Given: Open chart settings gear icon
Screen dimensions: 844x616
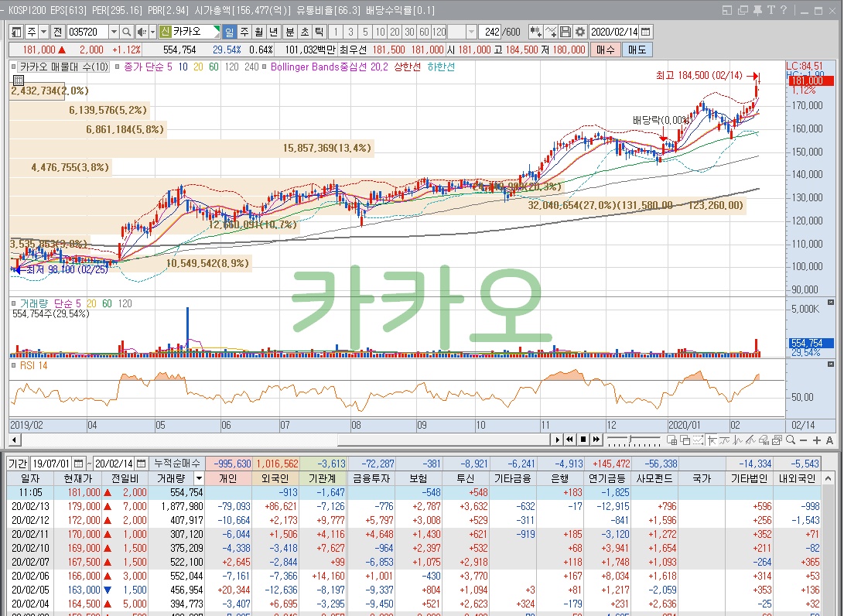Looking at the screenshot, I should [x=579, y=32].
